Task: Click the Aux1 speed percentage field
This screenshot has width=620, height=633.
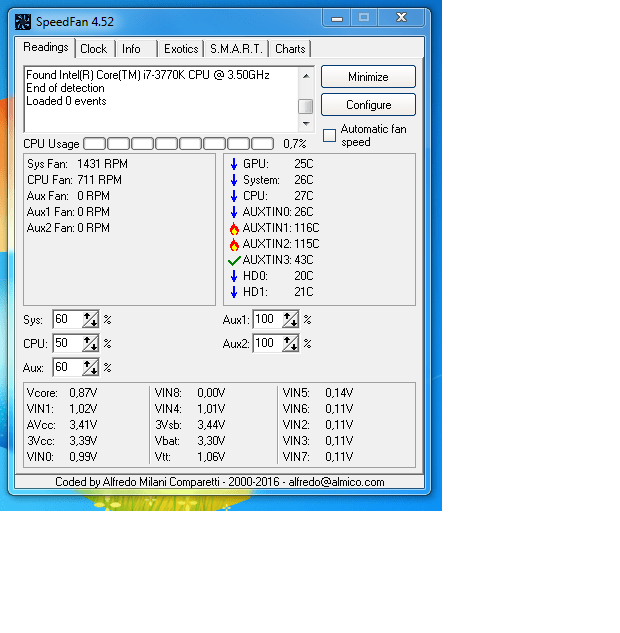Action: click(x=268, y=320)
